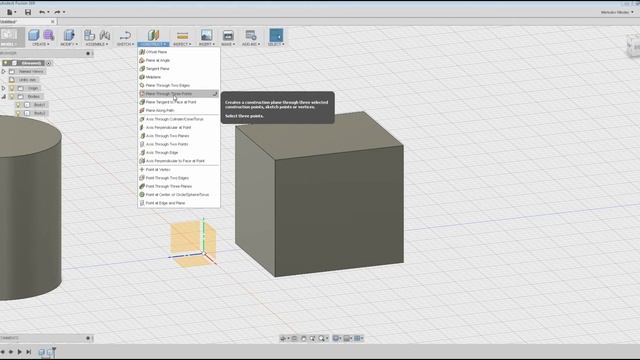Click the Make 3D print icon

[228, 35]
